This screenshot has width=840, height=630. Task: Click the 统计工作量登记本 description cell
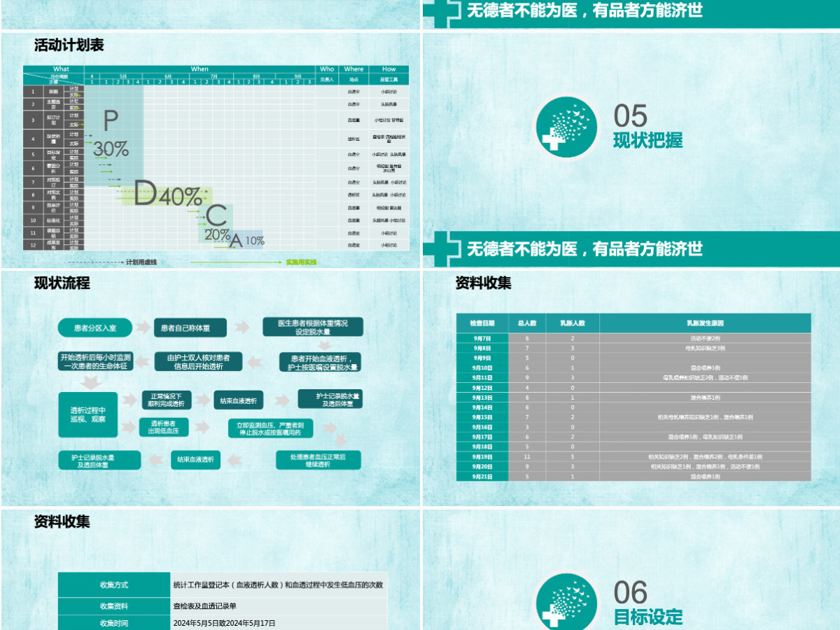point(278,585)
